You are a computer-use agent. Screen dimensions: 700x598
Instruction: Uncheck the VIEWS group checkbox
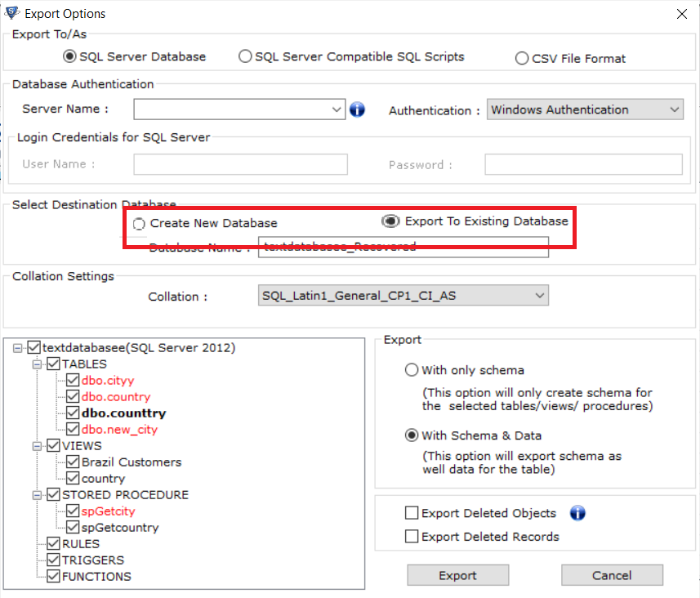(53, 446)
